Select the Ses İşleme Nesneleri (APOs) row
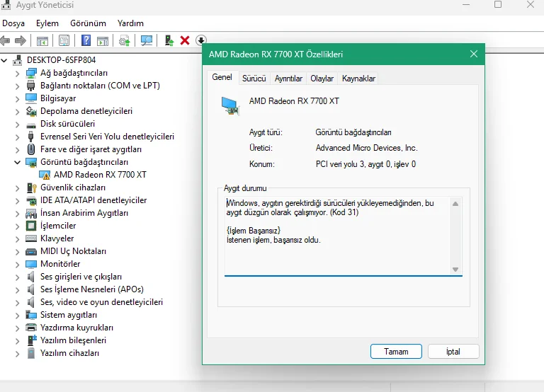 (92, 289)
